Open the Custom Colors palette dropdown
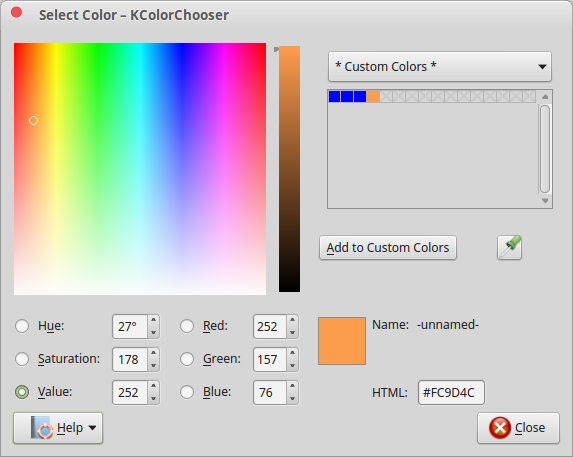 440,66
